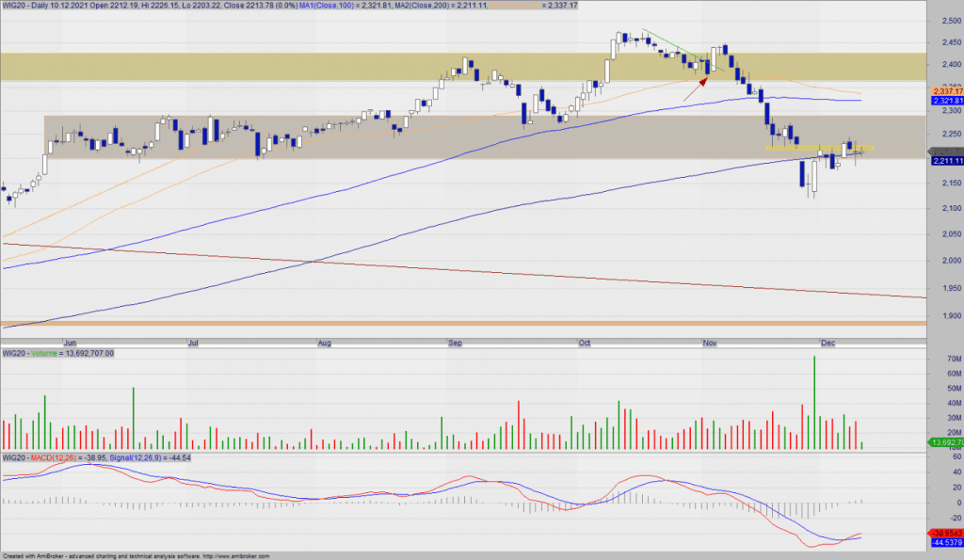
Task: Select the short yellow line near December
Action: click(817, 148)
